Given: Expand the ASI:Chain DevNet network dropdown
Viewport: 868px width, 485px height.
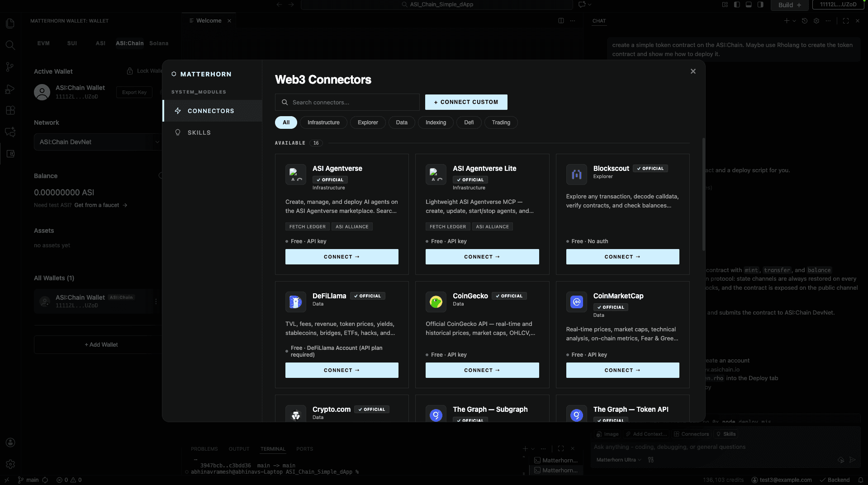Looking at the screenshot, I should click(98, 142).
